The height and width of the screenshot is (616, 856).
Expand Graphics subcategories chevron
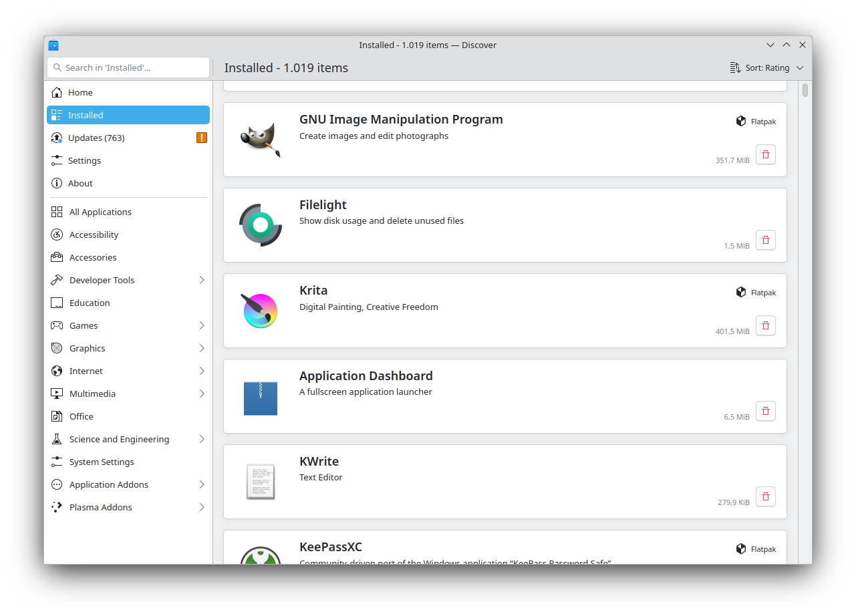[x=202, y=348]
